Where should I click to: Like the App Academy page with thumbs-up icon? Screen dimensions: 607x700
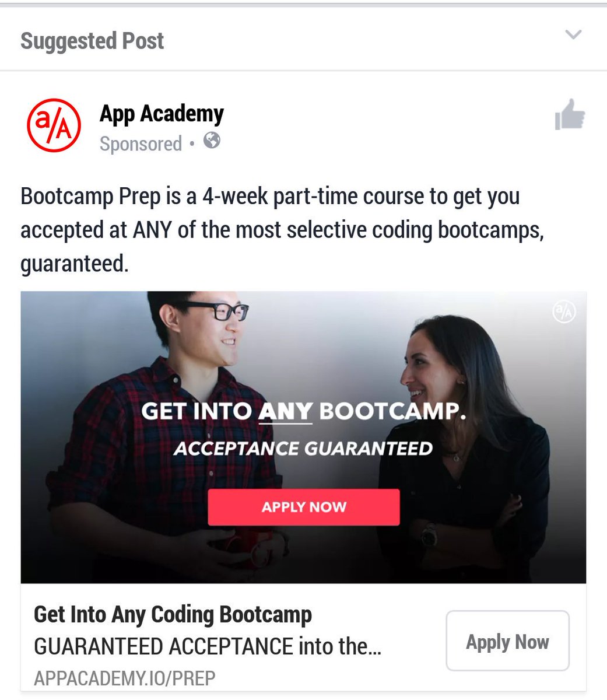(570, 114)
